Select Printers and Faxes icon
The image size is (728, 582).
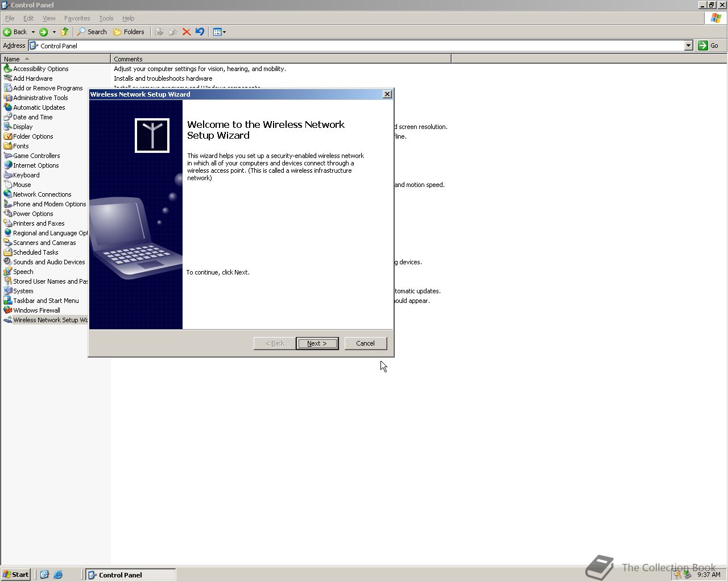pyautogui.click(x=8, y=223)
